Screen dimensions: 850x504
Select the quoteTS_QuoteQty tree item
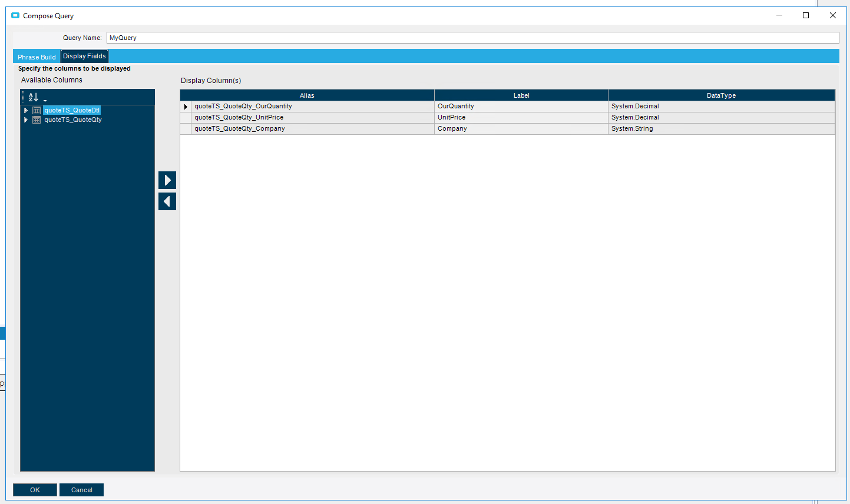pyautogui.click(x=73, y=120)
